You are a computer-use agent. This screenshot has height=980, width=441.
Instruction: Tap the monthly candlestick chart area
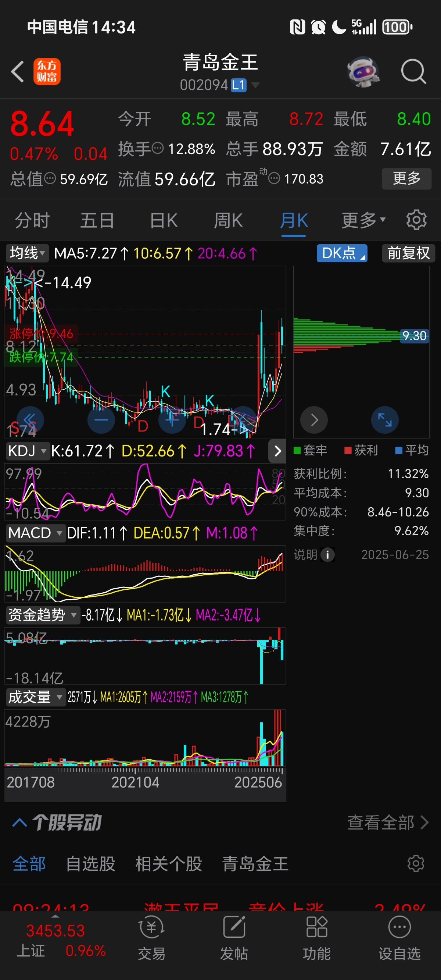coord(145,352)
